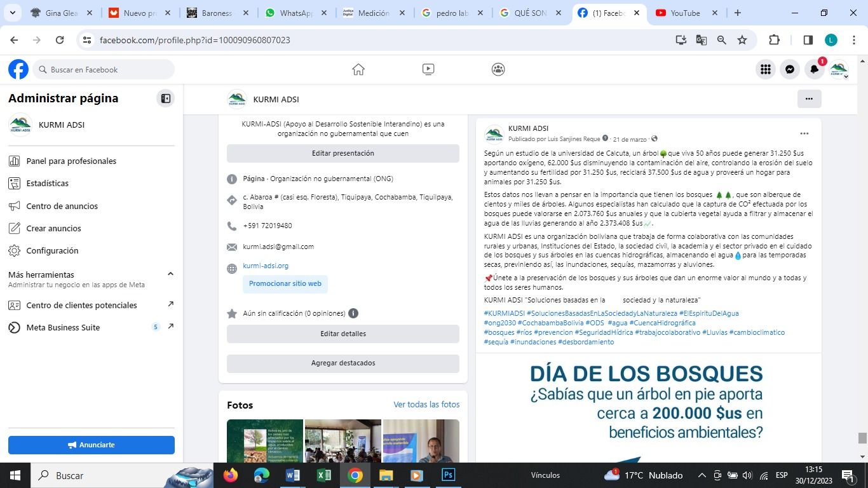868x488 pixels.
Task: Click the browser back arrow
Action: 14,39
